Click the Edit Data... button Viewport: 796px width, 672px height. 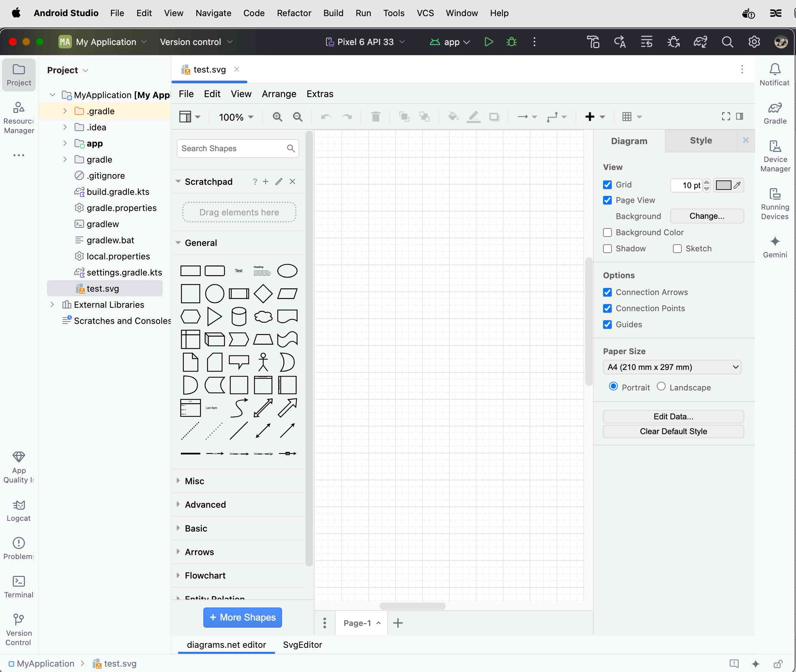click(673, 416)
